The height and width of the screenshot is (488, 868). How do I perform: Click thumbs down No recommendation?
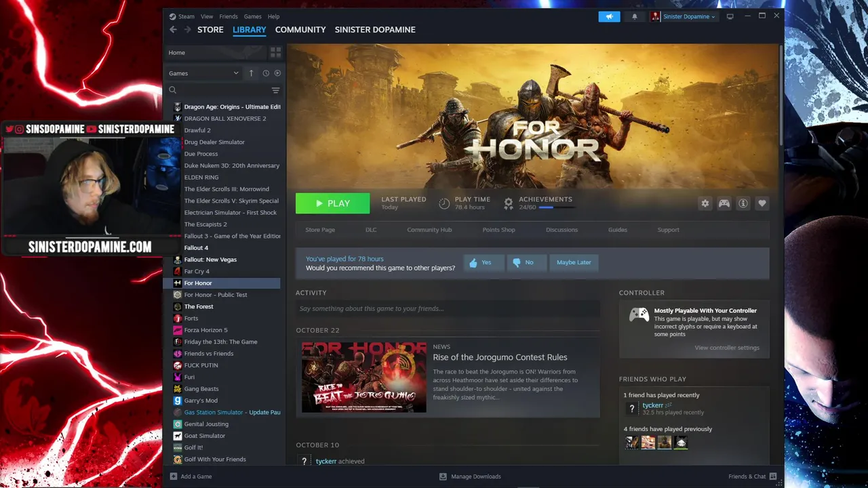tap(526, 262)
